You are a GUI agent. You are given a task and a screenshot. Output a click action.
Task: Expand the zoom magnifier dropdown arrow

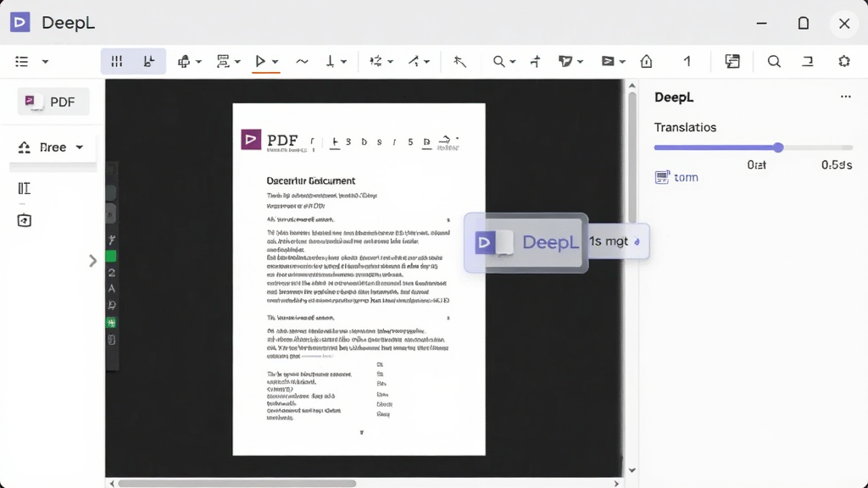(x=513, y=62)
